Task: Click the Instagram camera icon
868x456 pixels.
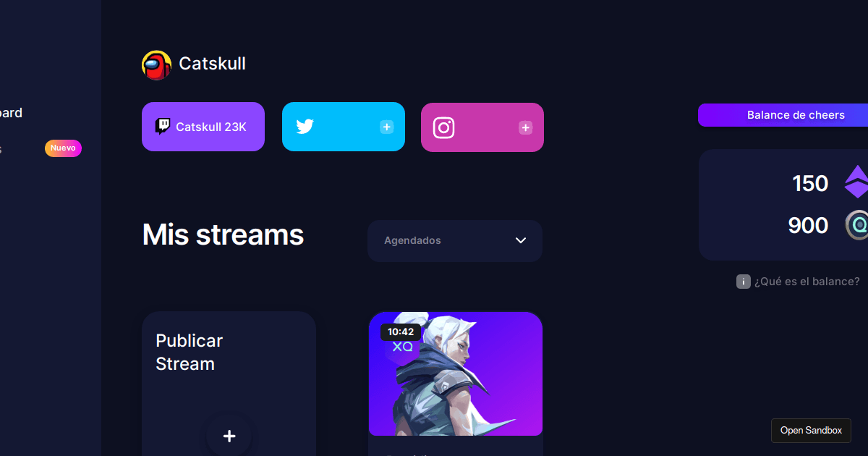Action: tap(443, 127)
